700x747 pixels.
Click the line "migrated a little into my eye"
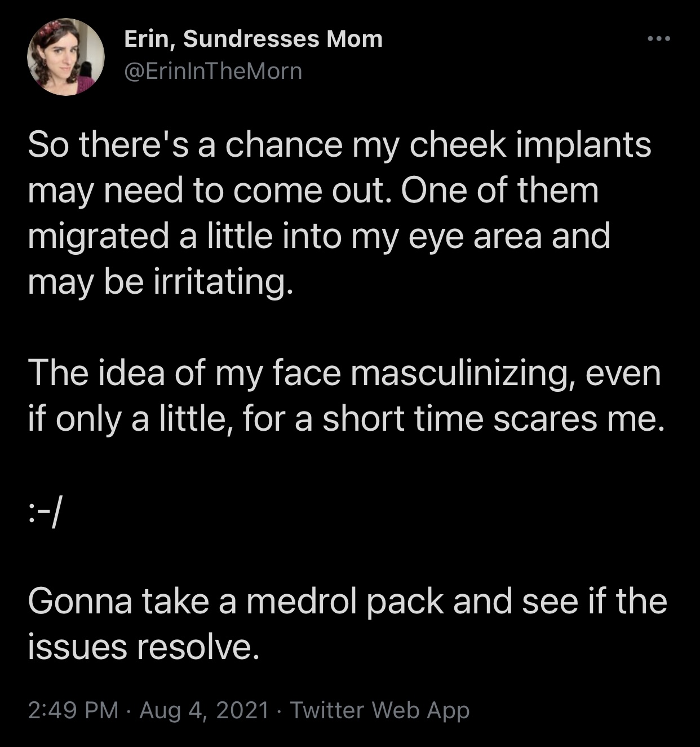point(319,236)
